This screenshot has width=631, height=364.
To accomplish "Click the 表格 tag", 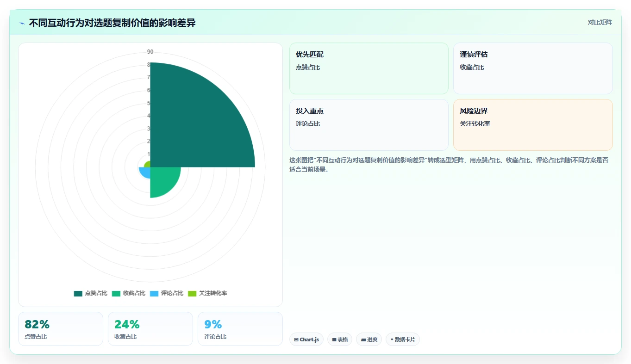I will [x=340, y=339].
